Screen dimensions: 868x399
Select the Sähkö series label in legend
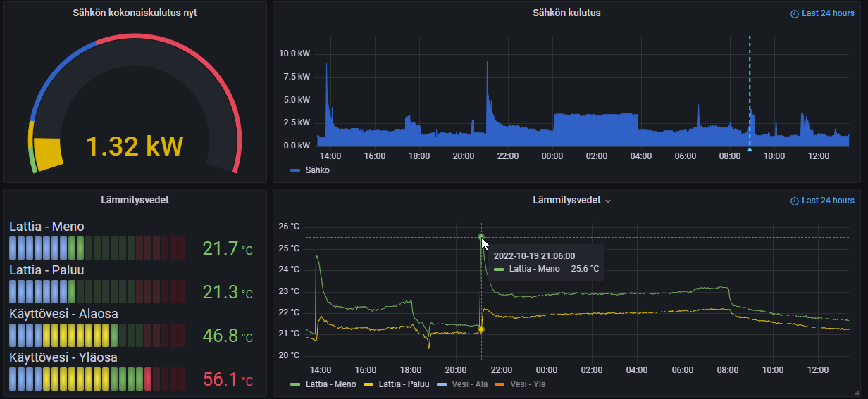(317, 170)
